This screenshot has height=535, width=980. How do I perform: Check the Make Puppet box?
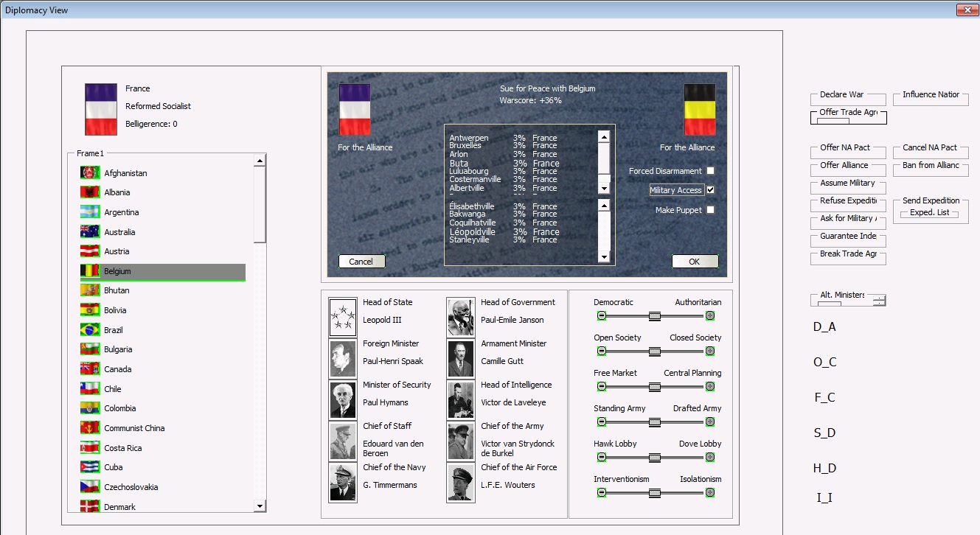click(x=710, y=209)
